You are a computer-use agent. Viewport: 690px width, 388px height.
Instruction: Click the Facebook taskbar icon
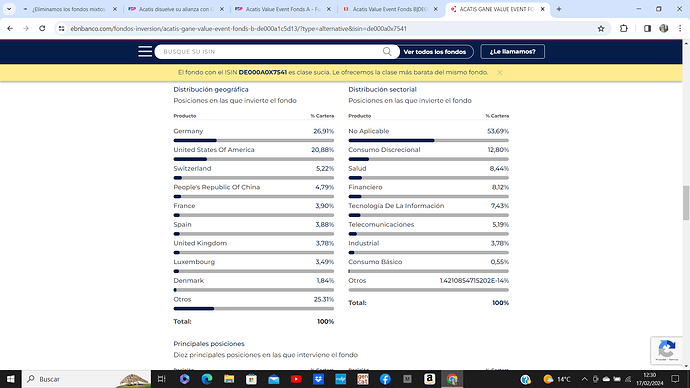[x=385, y=379]
